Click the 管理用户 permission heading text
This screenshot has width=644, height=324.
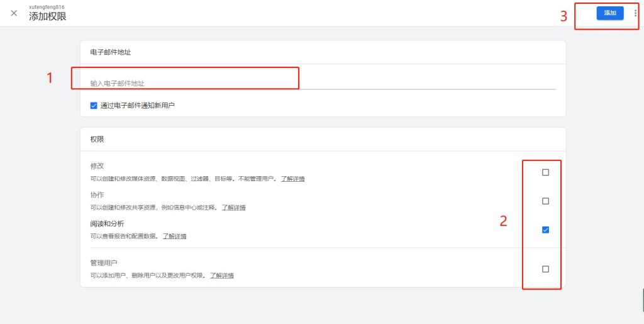coord(104,263)
